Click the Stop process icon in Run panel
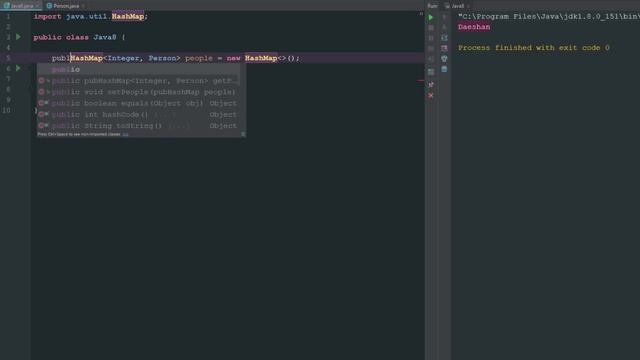 pos(431,28)
